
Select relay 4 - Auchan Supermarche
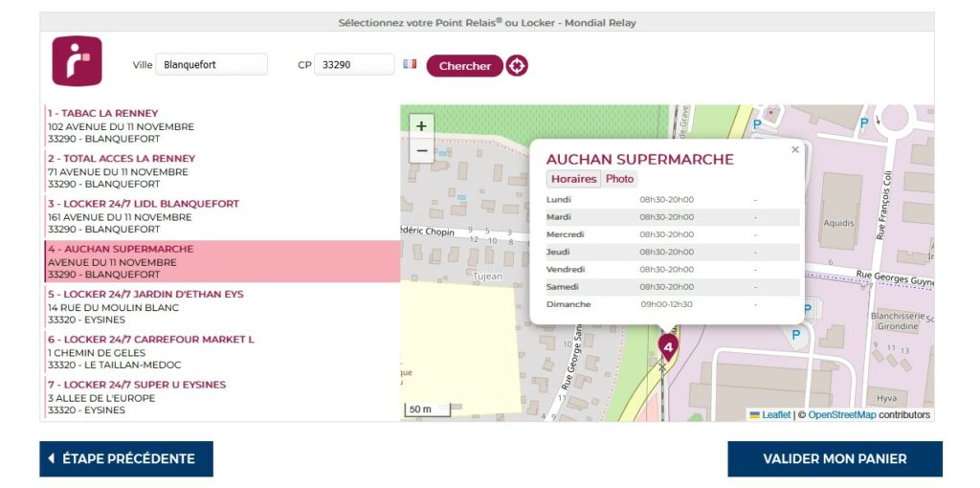[222, 261]
